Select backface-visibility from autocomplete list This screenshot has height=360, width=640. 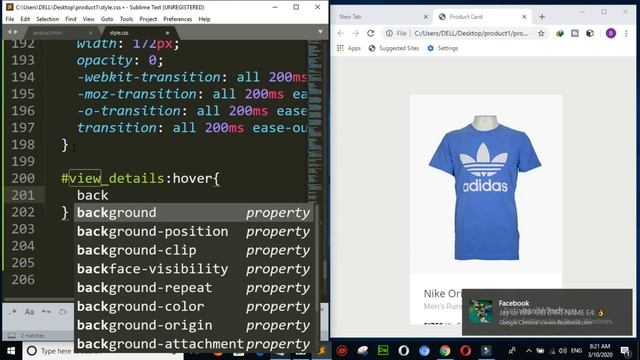click(193, 269)
